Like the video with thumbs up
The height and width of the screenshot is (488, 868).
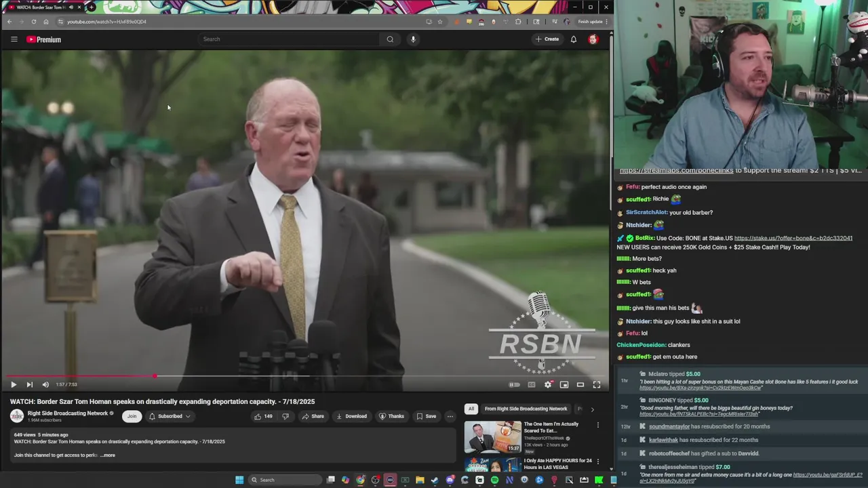coord(263,416)
